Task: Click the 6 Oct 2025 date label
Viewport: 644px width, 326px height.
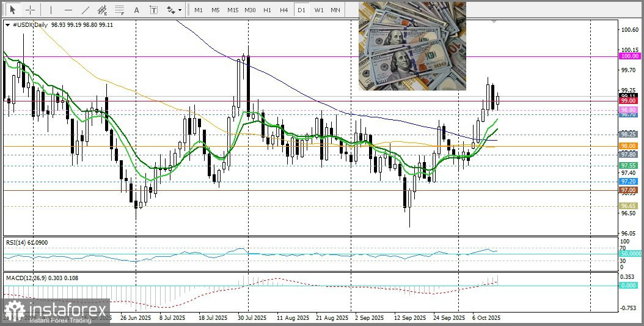Action: (486, 318)
